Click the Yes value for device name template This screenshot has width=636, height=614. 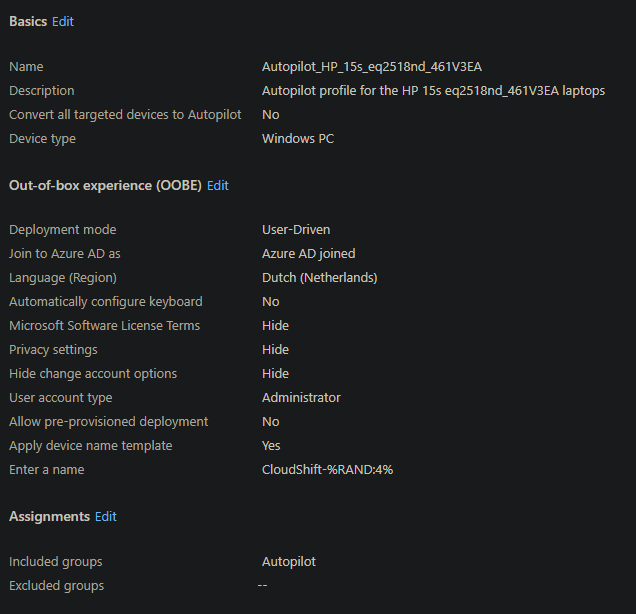[271, 446]
